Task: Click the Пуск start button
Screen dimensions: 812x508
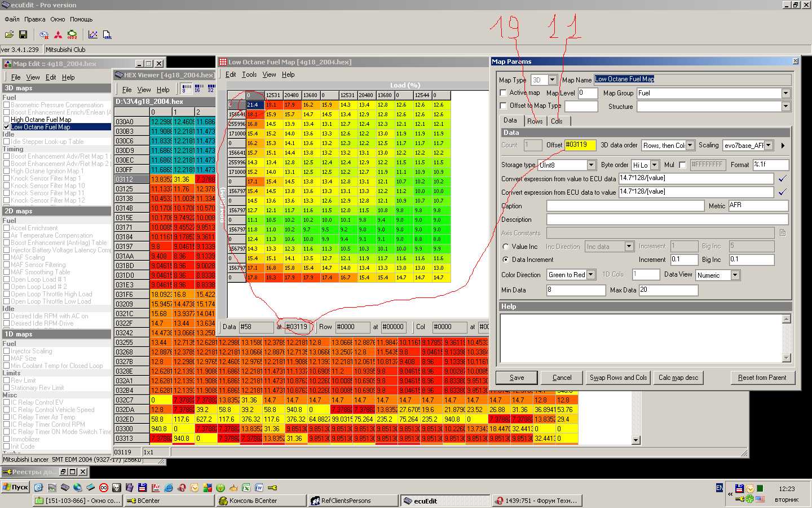Action: (x=16, y=487)
